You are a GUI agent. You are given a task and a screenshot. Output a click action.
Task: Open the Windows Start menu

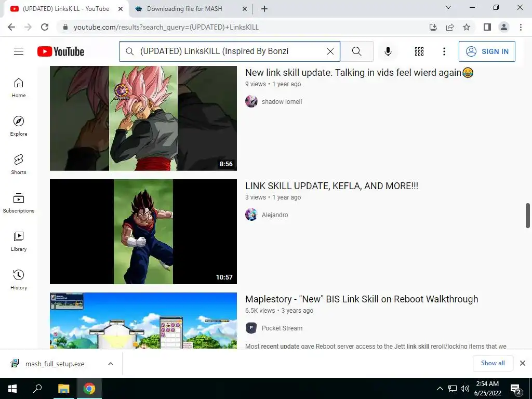[12, 389]
